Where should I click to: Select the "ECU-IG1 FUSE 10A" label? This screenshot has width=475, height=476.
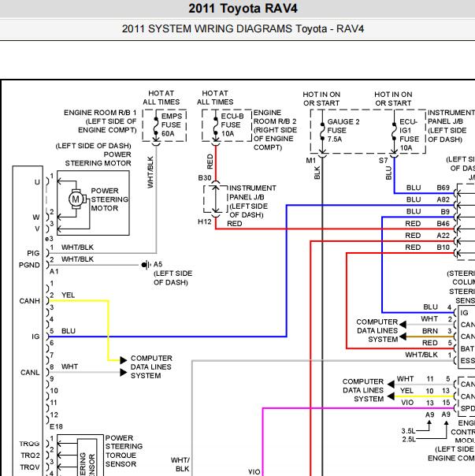409,135
